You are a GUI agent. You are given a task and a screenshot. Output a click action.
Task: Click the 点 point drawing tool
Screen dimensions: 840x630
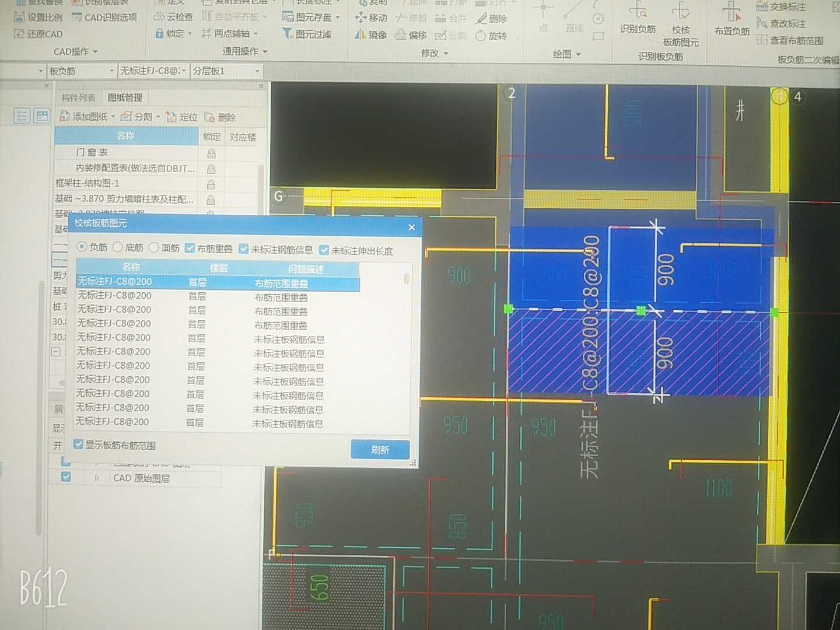543,16
